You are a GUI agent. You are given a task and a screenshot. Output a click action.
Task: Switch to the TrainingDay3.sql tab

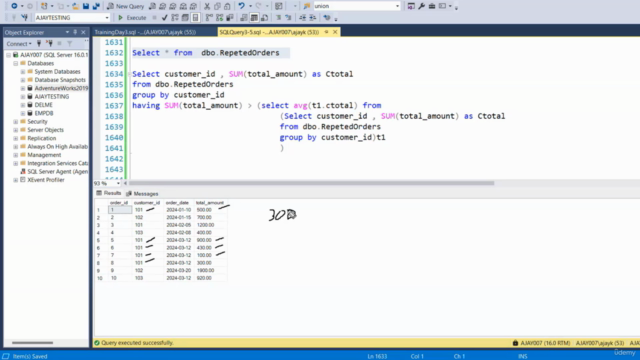point(145,32)
